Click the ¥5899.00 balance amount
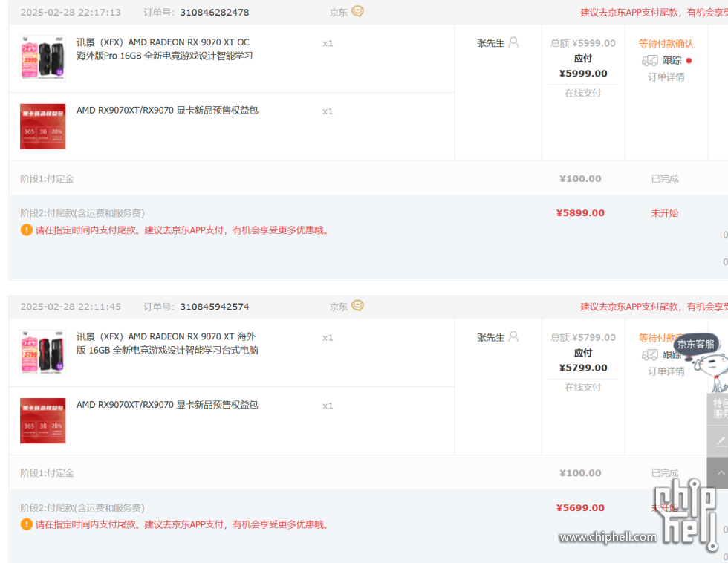 [580, 213]
